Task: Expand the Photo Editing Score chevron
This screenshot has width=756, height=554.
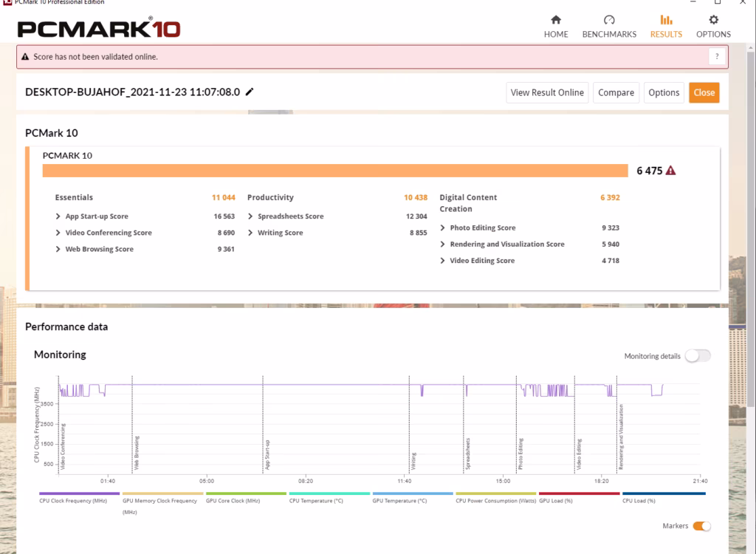Action: tap(443, 228)
